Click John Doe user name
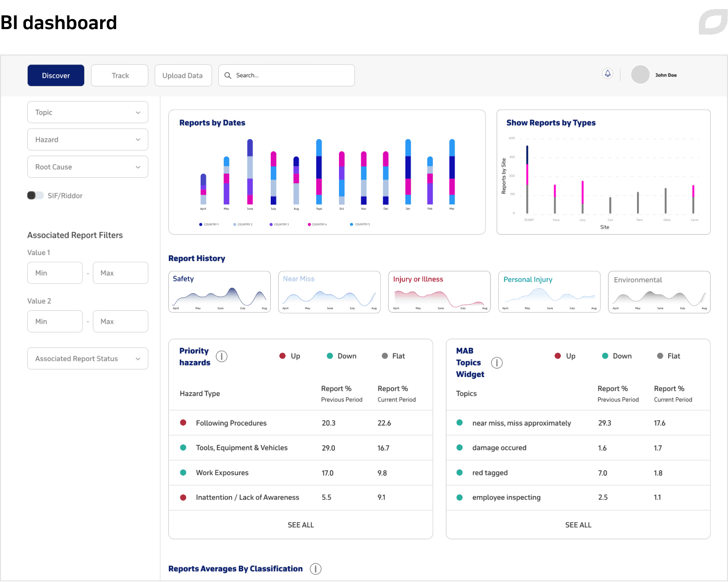Image resolution: width=728 pixels, height=582 pixels. pos(666,75)
